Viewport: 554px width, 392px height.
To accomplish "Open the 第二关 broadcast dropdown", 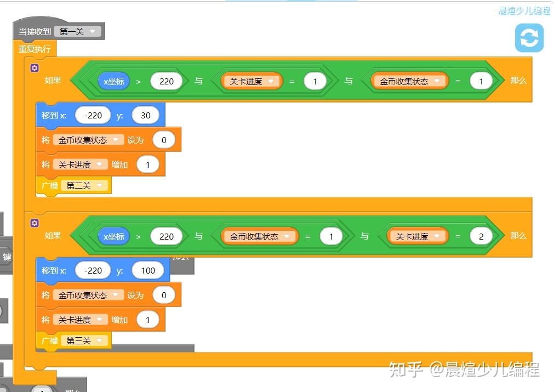I will coord(84,185).
